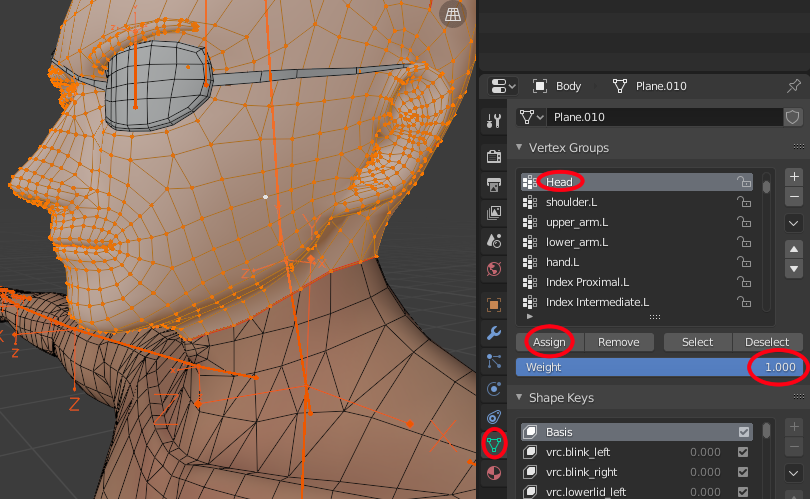
Task: Collapse the Shape Keys panel
Action: coord(519,397)
